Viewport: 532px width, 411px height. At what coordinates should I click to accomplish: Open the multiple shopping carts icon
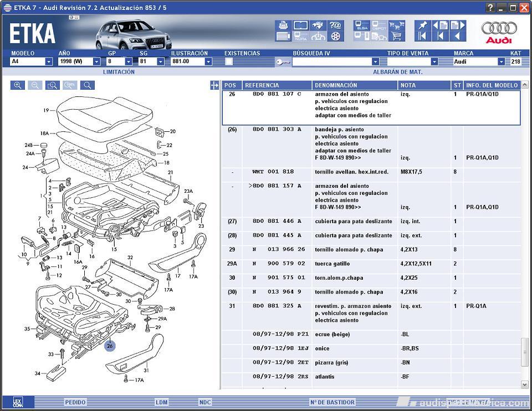pos(396,25)
